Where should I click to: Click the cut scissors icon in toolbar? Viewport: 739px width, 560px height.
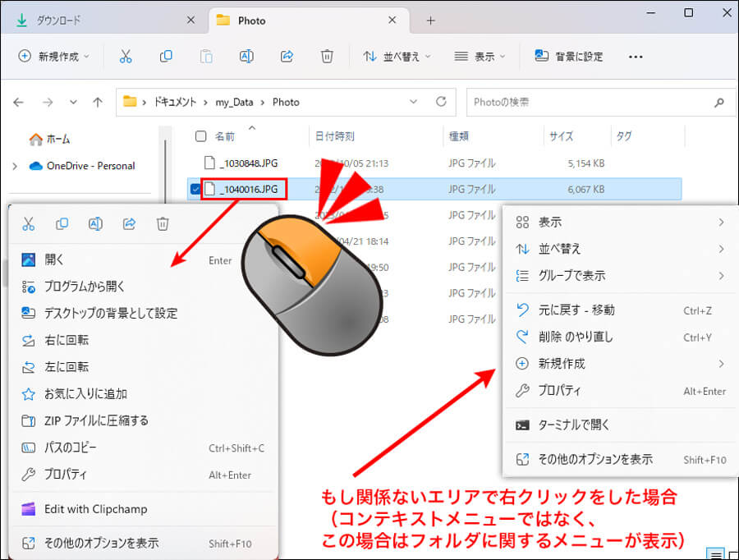(x=125, y=57)
